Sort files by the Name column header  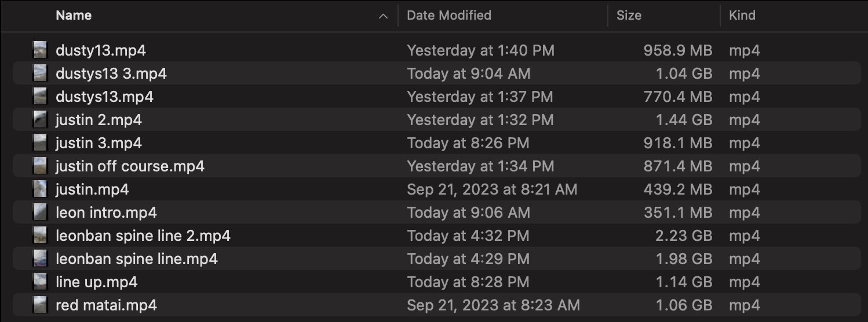tap(74, 16)
